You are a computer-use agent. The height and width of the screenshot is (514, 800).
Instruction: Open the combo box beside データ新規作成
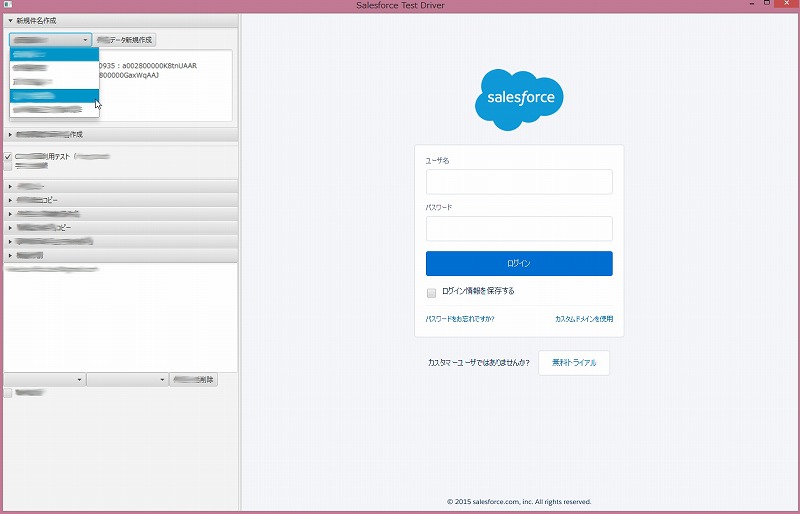(x=51, y=40)
